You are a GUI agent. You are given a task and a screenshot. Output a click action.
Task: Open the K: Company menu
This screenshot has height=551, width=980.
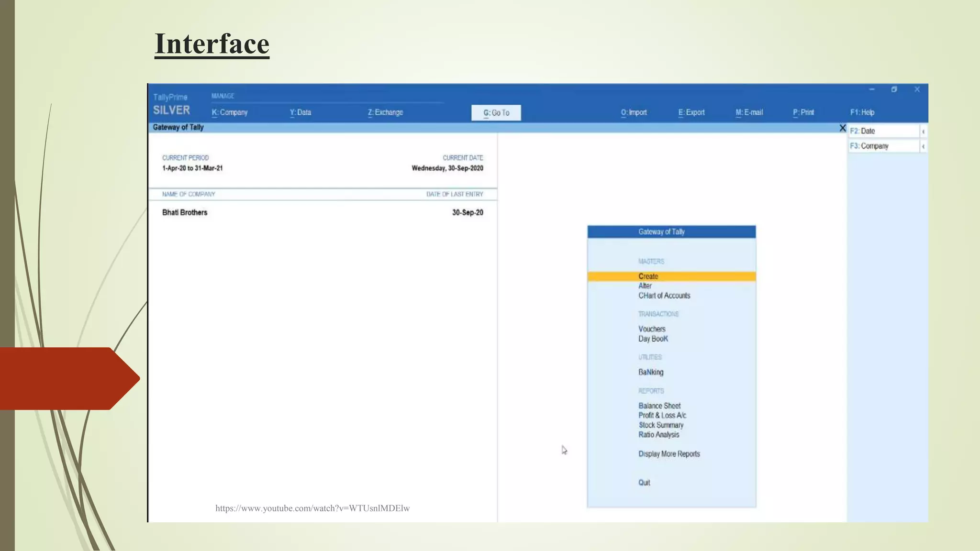[x=230, y=112]
